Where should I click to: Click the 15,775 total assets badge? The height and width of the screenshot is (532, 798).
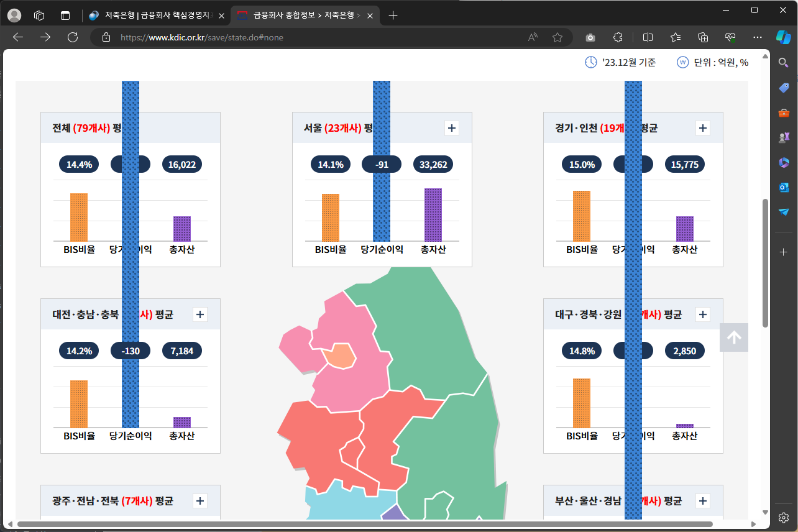pos(685,165)
